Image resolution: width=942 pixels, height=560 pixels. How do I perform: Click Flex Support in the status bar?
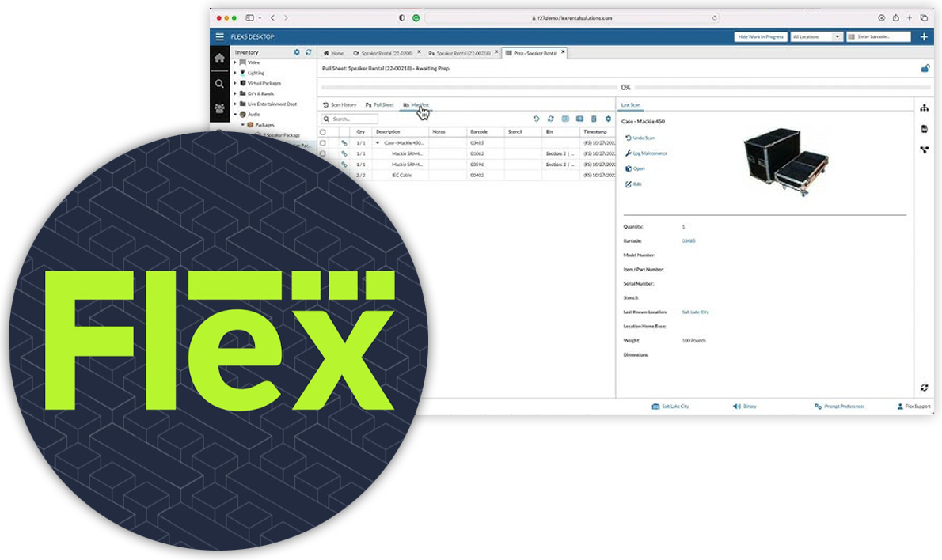tap(914, 407)
